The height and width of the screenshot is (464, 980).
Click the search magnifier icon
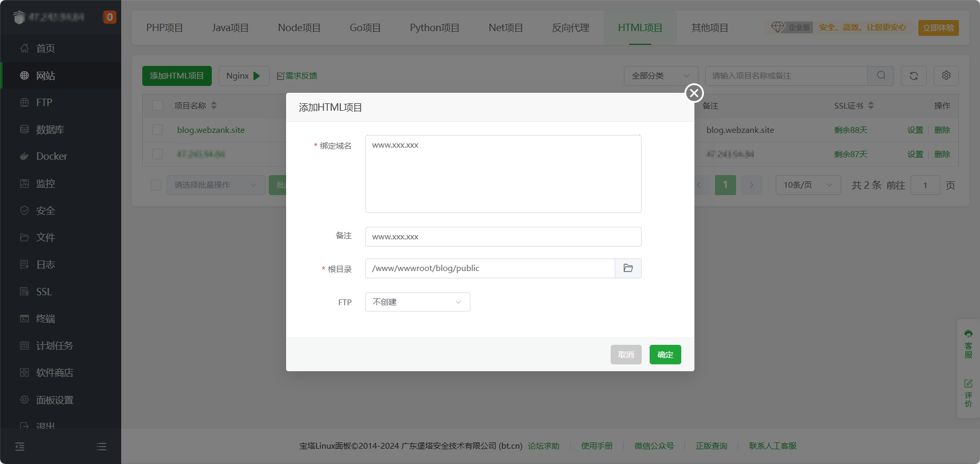click(881, 75)
